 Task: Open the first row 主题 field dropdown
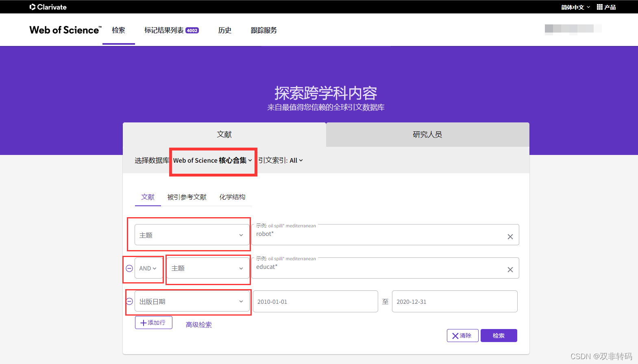tap(192, 235)
